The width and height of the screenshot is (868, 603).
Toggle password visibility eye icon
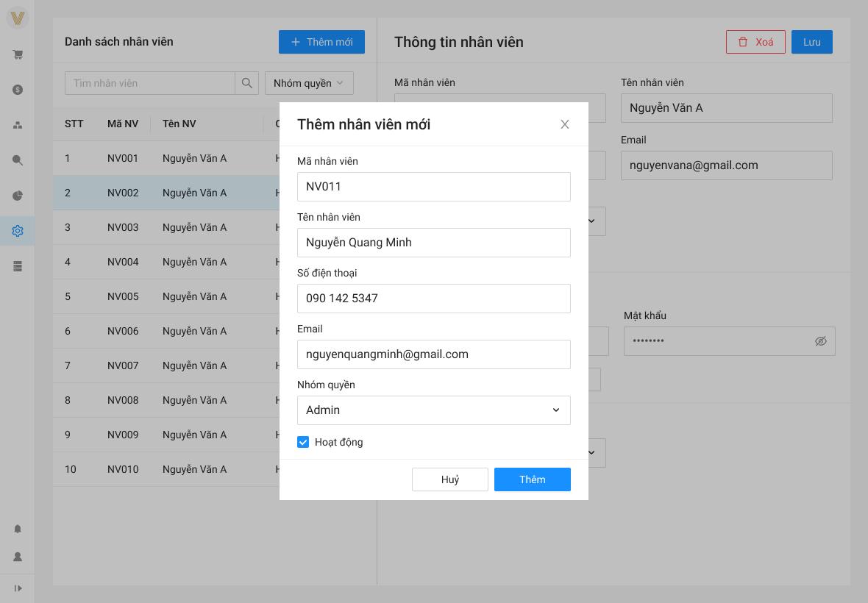(x=820, y=341)
